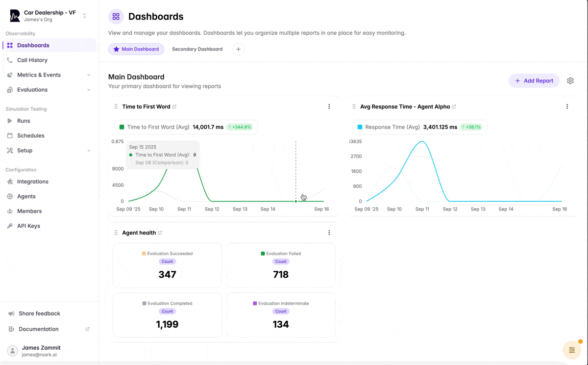Image resolution: width=588 pixels, height=365 pixels.
Task: Click the Time to First Word title
Action: [x=146, y=106]
